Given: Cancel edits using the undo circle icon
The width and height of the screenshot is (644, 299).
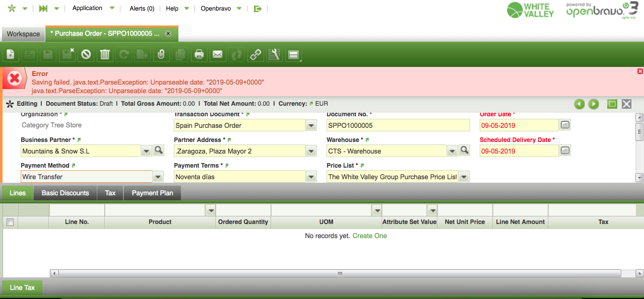Looking at the screenshot, I should coord(86,54).
